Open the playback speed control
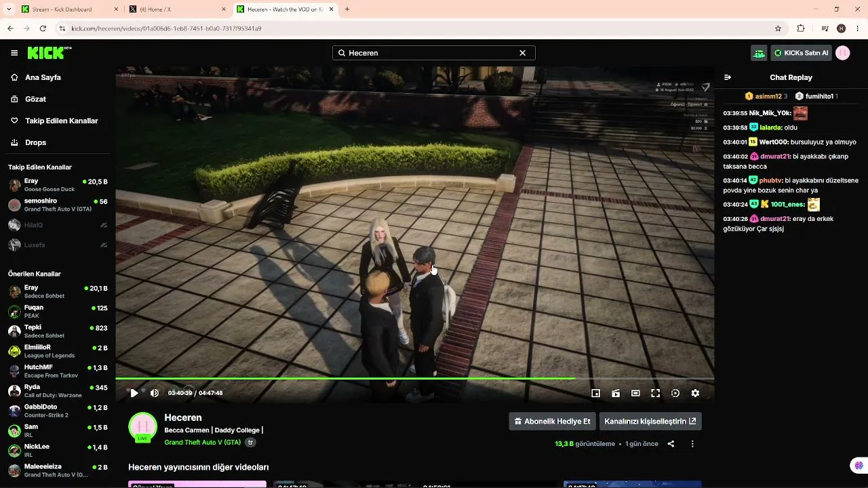This screenshot has width=868, height=488. point(675,393)
